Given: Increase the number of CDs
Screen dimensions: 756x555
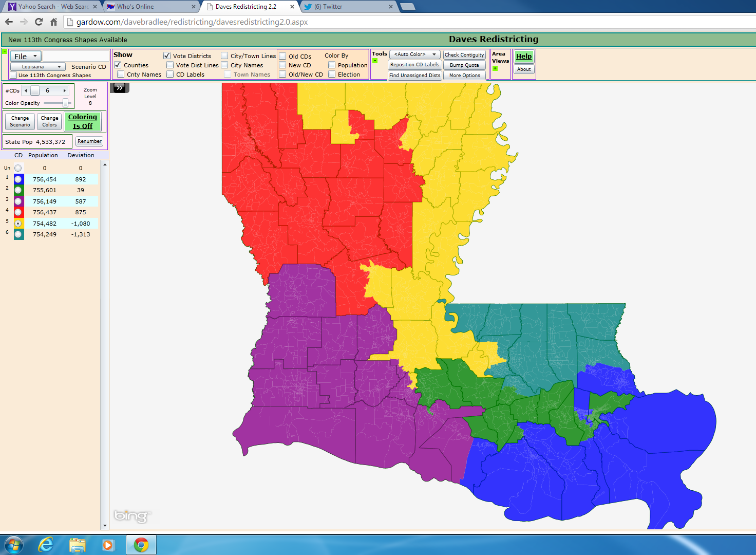Looking at the screenshot, I should pyautogui.click(x=65, y=90).
